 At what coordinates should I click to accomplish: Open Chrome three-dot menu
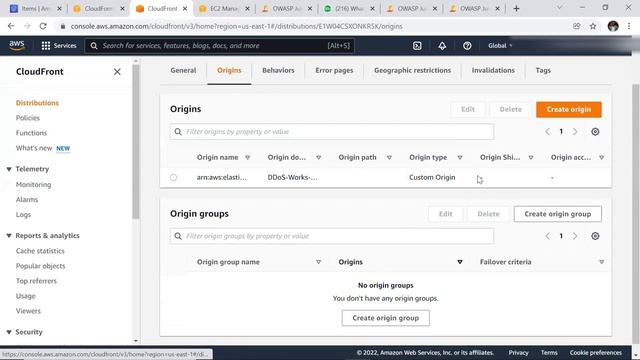[x=629, y=26]
